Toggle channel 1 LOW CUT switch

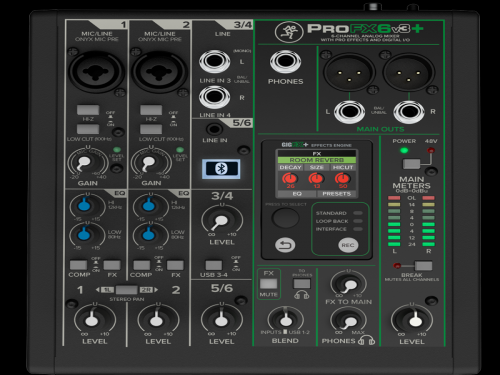(x=88, y=129)
